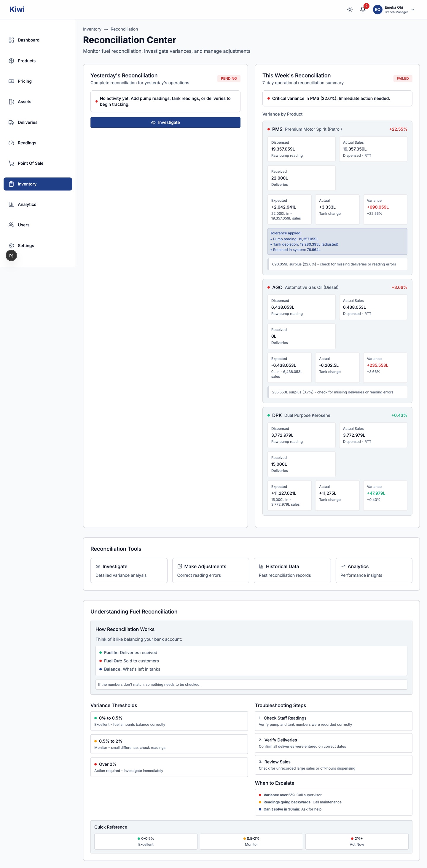Click the PMS +22.55% variance value
Image resolution: width=427 pixels, height=868 pixels.
point(398,129)
